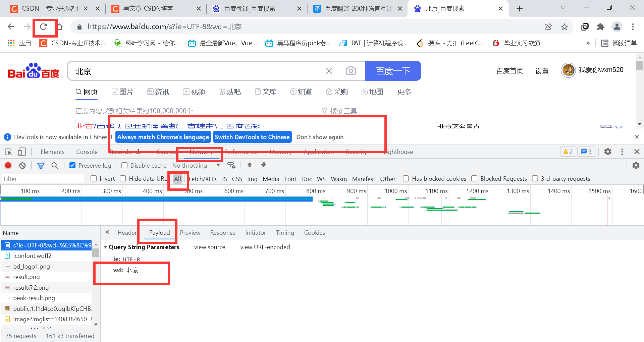644x342 pixels.
Task: Go back with the browser back arrow
Action: 11,27
